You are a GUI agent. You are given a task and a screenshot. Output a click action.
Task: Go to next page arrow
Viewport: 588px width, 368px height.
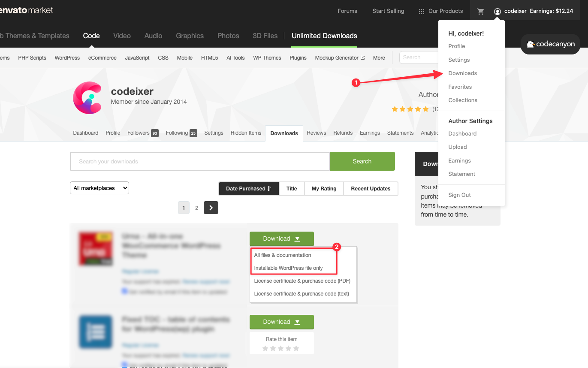pos(211,208)
